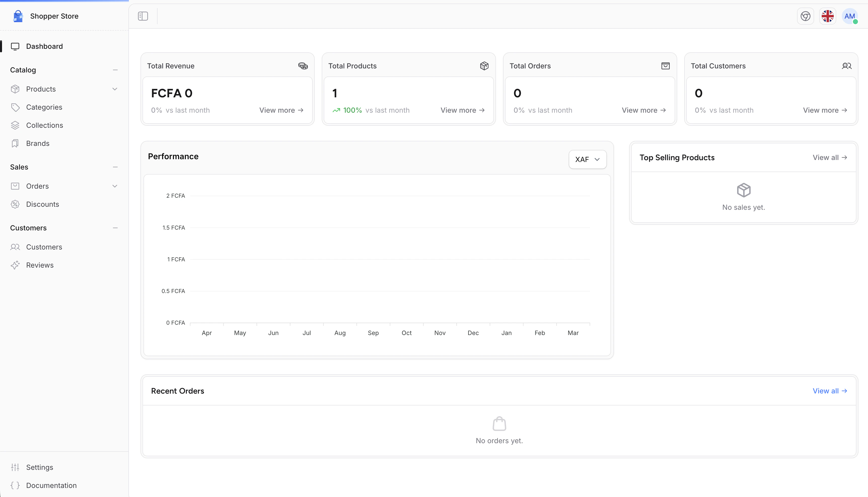Expand the Orders submenu chevron
Viewport: 868px width, 497px height.
click(115, 186)
